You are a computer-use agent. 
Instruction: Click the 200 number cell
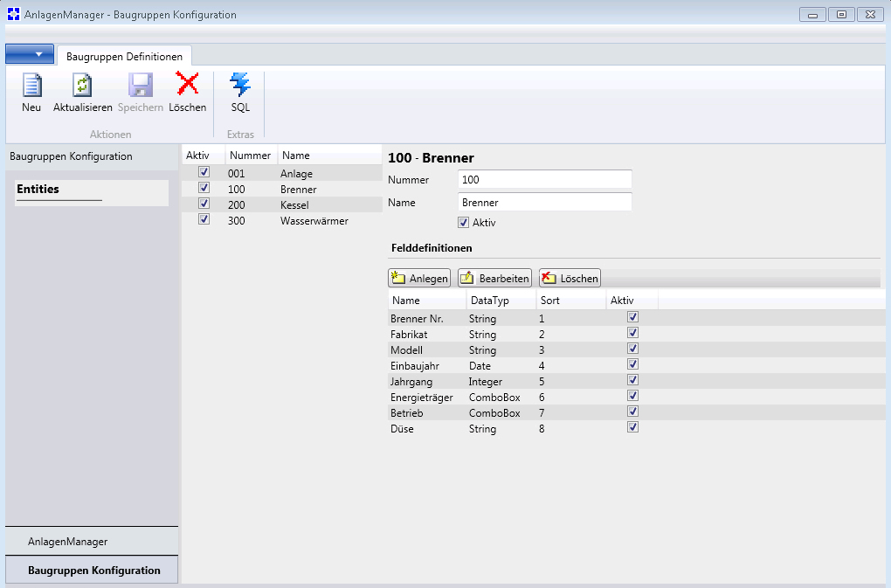(237, 205)
